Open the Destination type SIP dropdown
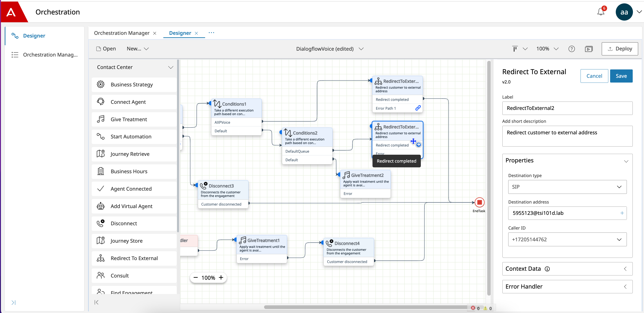This screenshot has width=644, height=313. tap(567, 187)
